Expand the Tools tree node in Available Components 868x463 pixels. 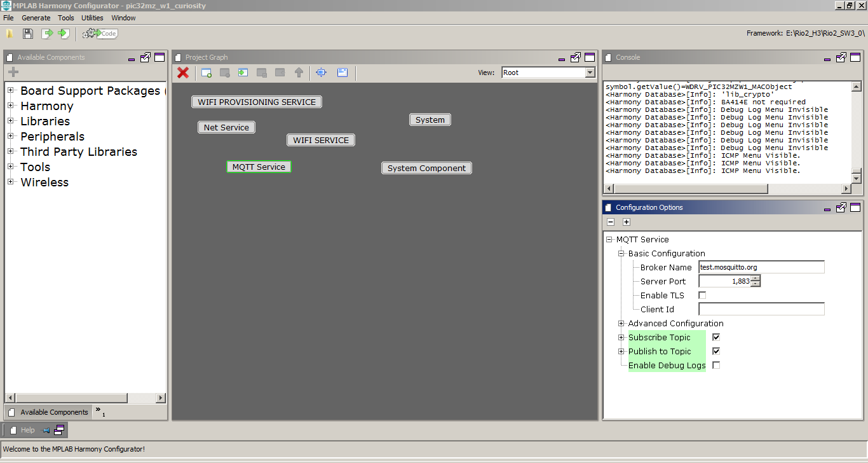(x=11, y=167)
